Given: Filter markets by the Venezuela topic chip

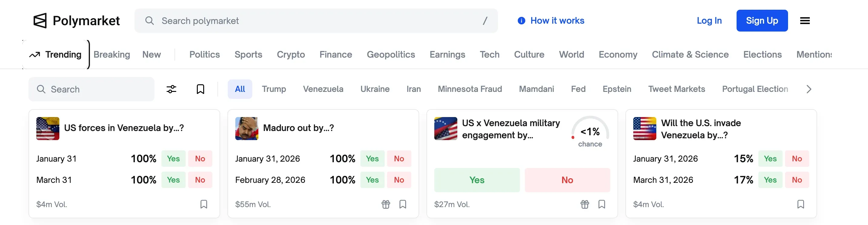Looking at the screenshot, I should pyautogui.click(x=323, y=89).
